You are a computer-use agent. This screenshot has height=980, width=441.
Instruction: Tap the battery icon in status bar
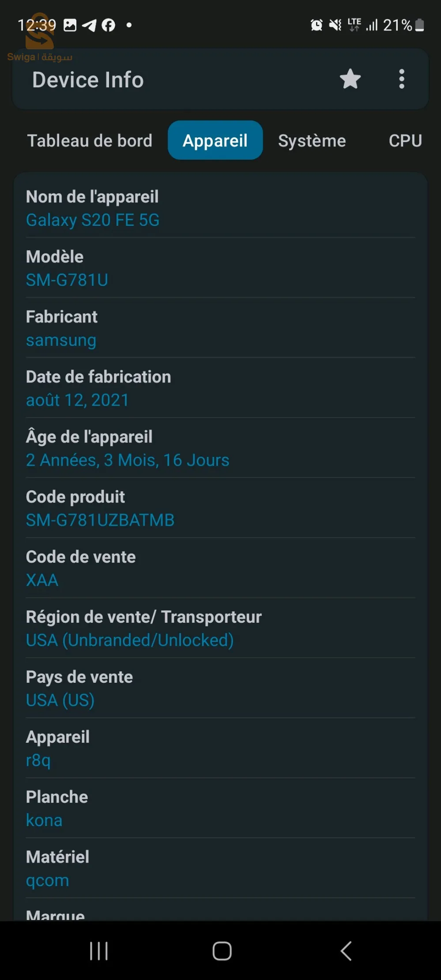pos(420,25)
